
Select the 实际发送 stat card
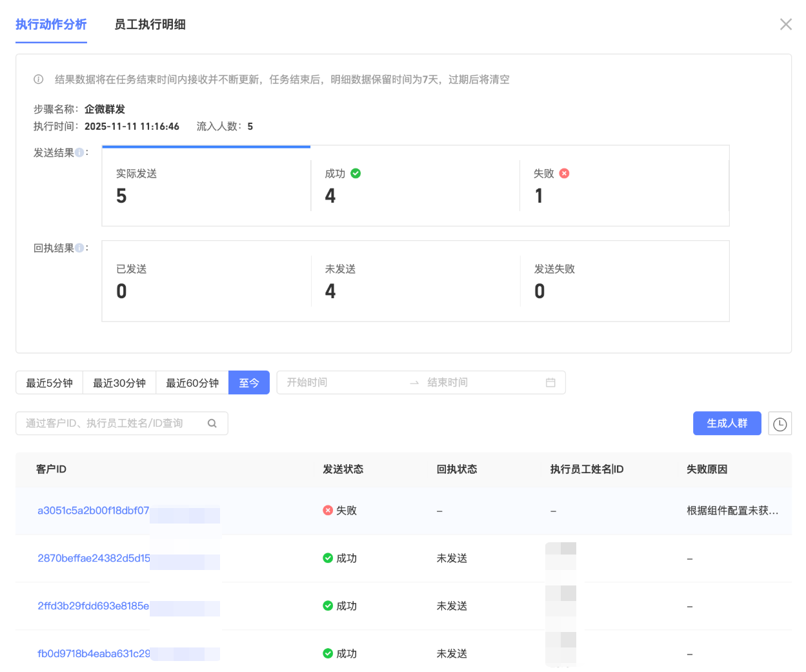pyautogui.click(x=206, y=186)
